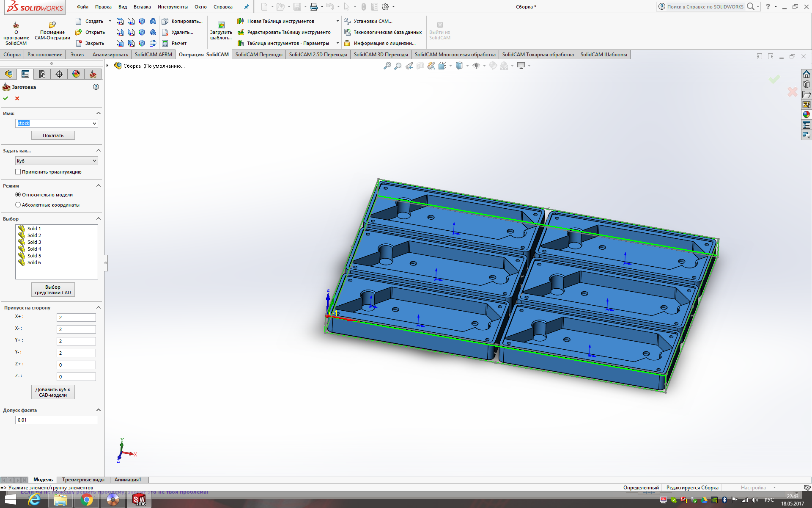Click the Показать button
The width and height of the screenshot is (812, 508).
[x=53, y=135]
